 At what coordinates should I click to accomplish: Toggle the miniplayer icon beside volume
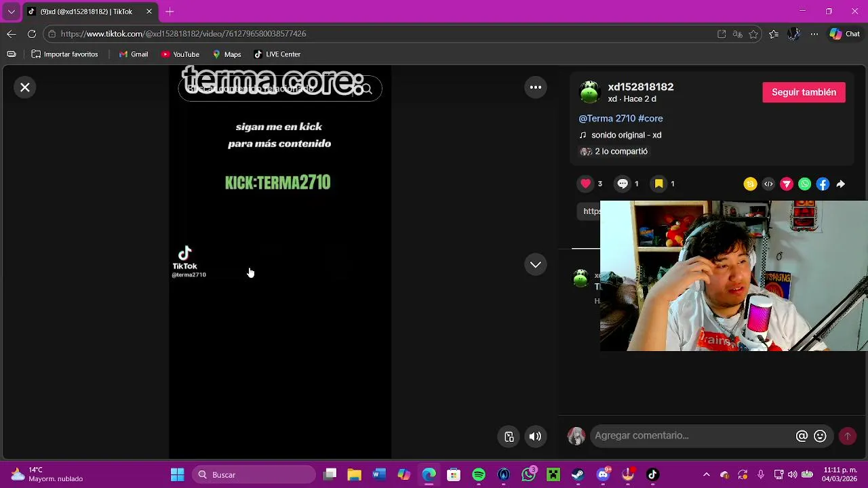click(509, 437)
